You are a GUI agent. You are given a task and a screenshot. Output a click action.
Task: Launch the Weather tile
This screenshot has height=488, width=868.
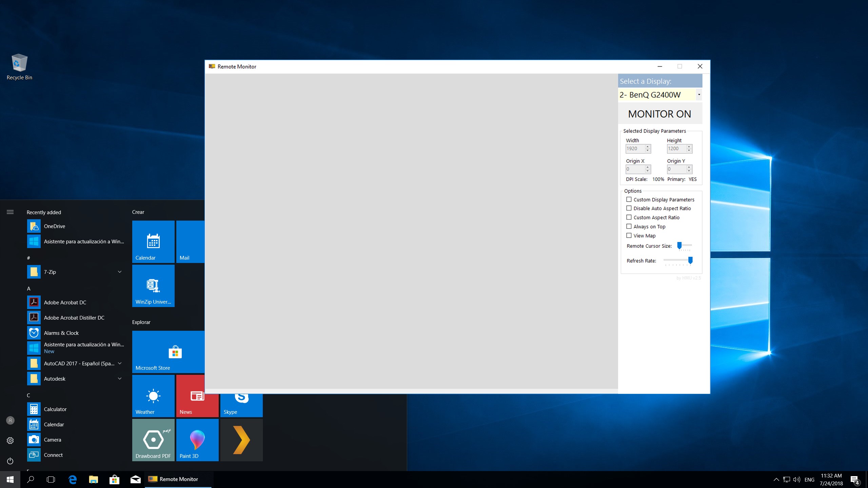click(153, 401)
